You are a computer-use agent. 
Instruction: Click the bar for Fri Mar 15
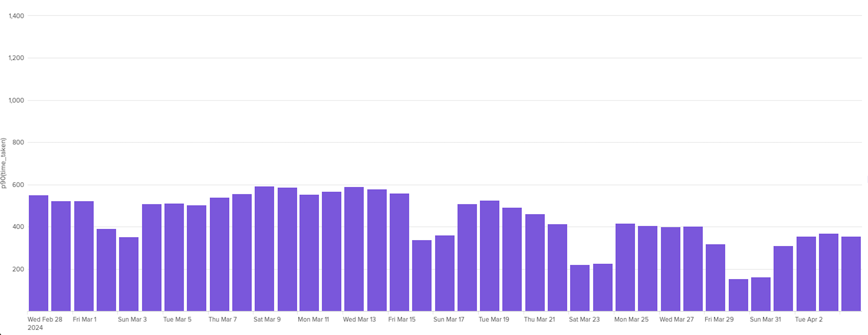(x=399, y=252)
